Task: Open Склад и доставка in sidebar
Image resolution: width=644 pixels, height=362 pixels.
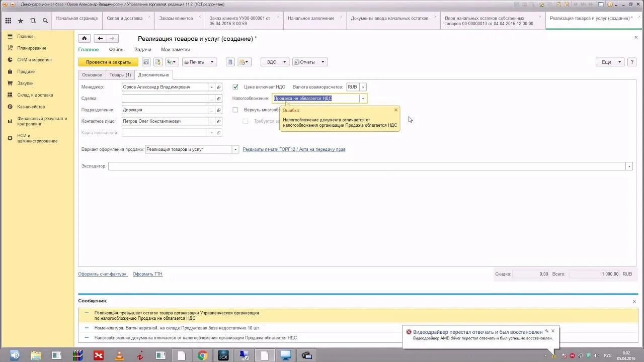Action: point(35,95)
